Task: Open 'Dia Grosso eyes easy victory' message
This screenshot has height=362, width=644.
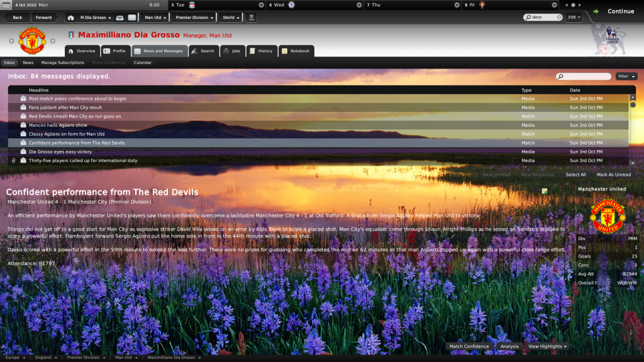Action: tap(318, 152)
